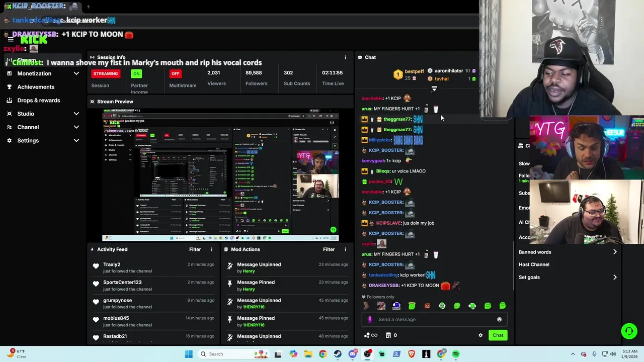Open mobius845 profile in Activity Feed

point(116,318)
